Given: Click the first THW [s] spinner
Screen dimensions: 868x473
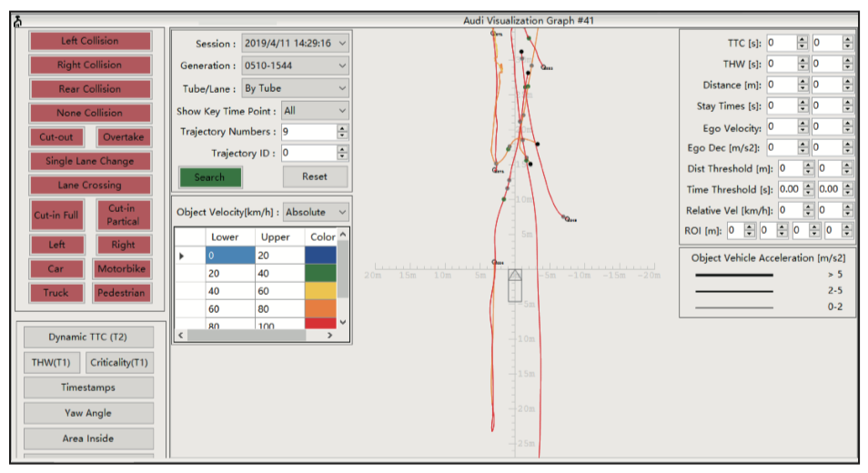Looking at the screenshot, I should 803,64.
